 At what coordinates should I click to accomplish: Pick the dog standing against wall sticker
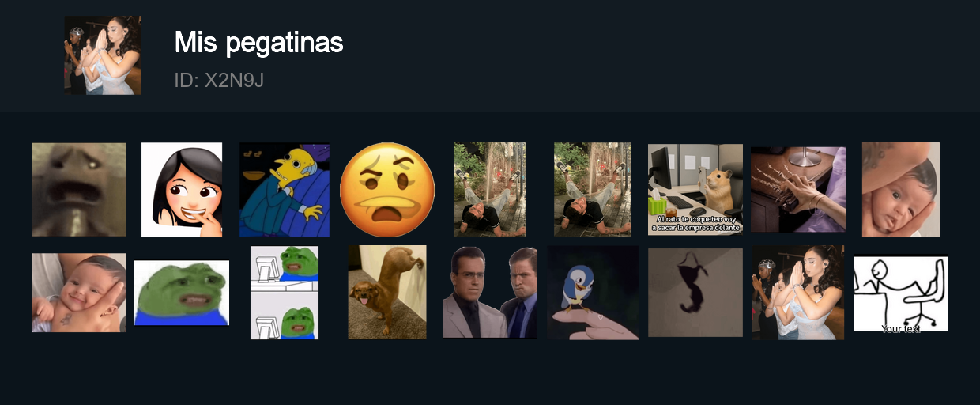pyautogui.click(x=387, y=293)
